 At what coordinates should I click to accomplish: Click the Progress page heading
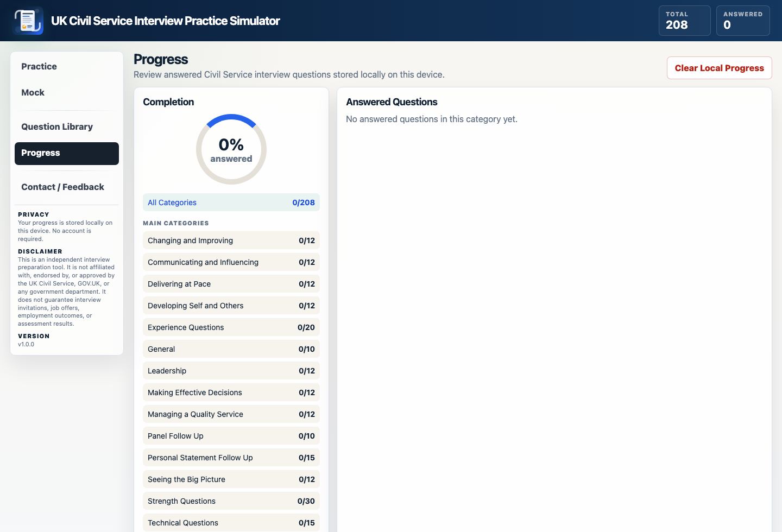pos(161,59)
